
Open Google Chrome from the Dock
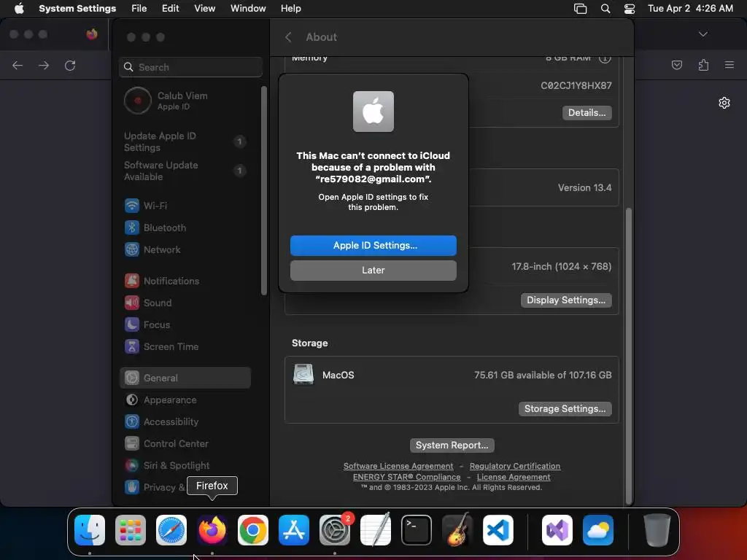pos(253,530)
